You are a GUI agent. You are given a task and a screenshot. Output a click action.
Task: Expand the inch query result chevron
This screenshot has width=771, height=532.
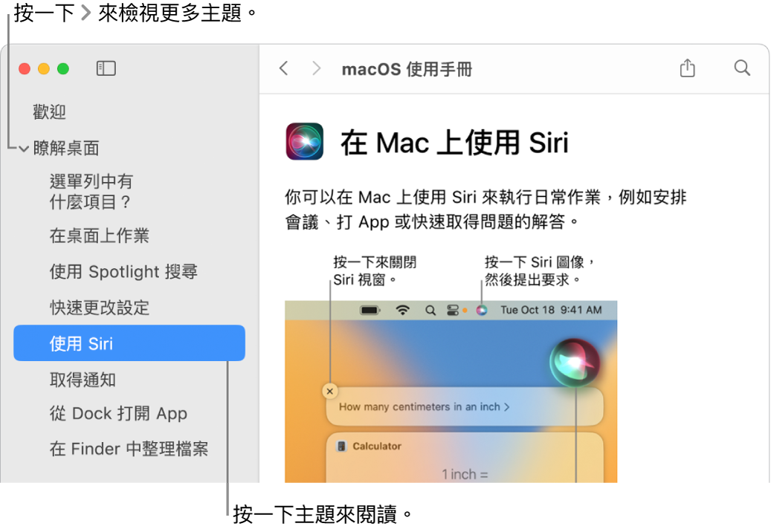(x=506, y=406)
